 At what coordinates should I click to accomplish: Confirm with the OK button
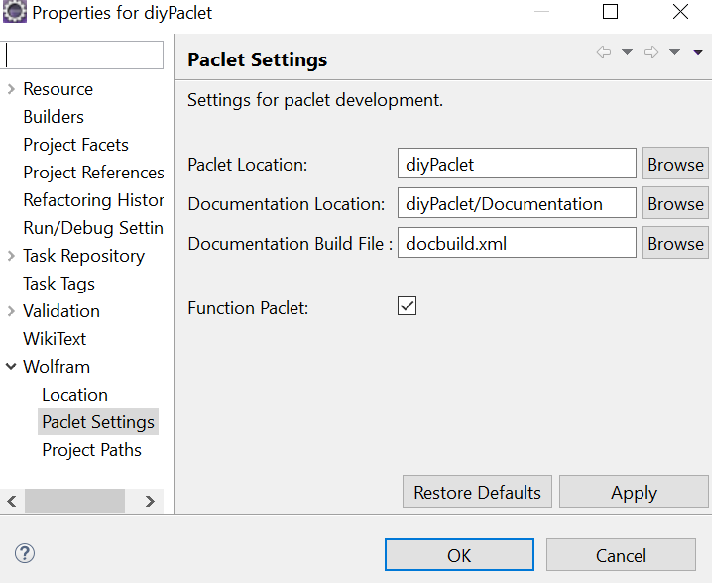[459, 555]
